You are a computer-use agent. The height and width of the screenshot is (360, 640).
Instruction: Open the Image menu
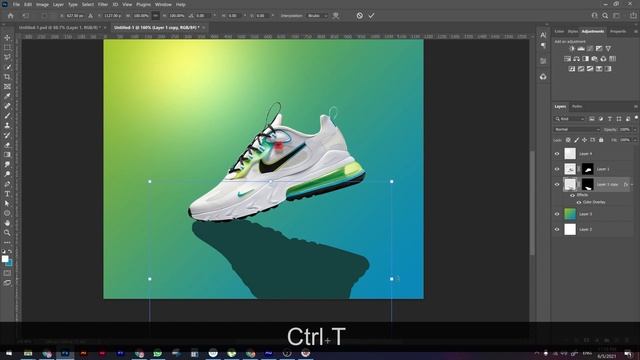pos(42,4)
